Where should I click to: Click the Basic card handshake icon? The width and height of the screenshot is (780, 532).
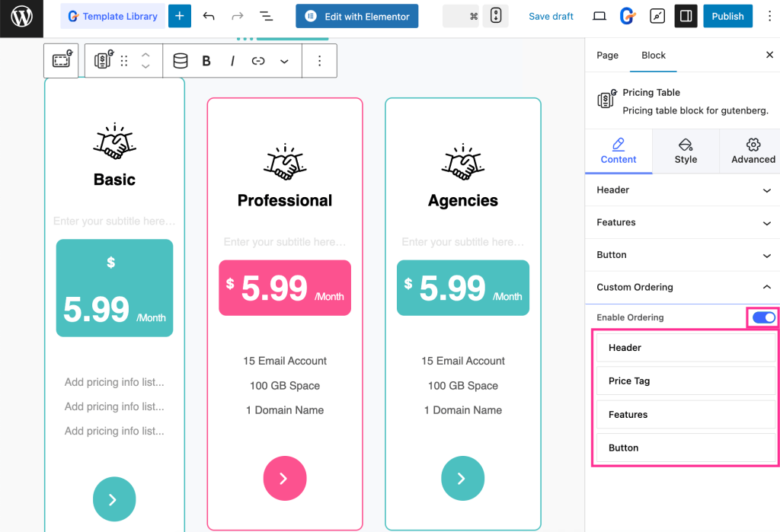click(114, 142)
